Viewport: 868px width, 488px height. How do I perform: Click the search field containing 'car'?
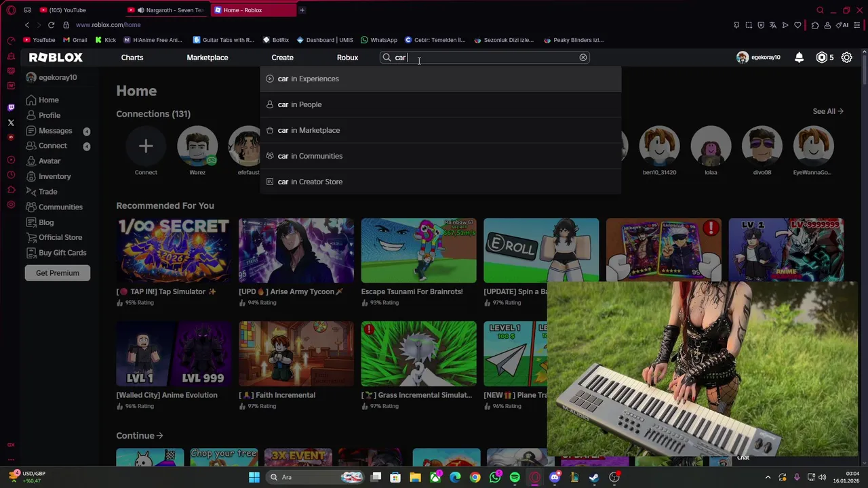click(485, 58)
